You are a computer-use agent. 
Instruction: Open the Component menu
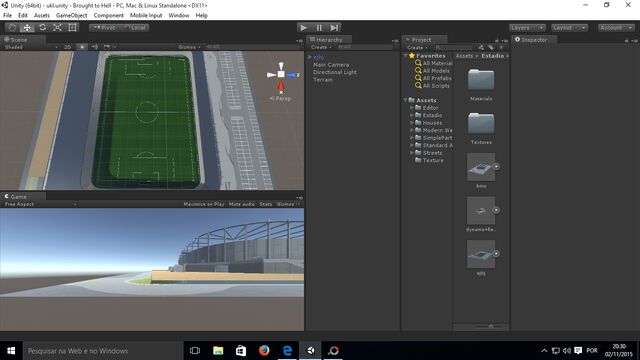point(109,16)
